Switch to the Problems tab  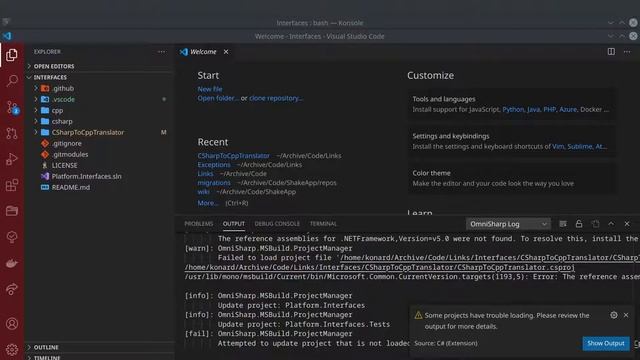[198, 224]
